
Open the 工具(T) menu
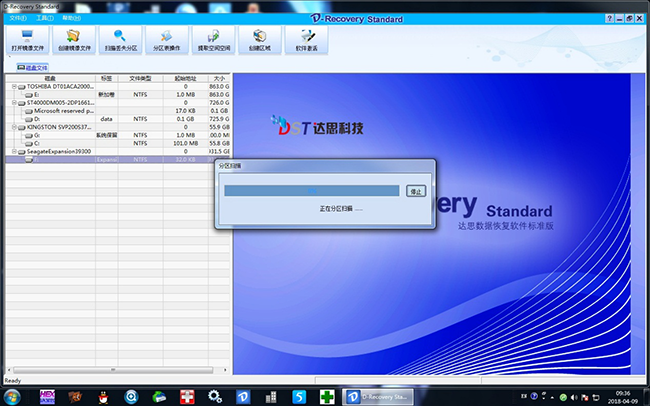click(x=45, y=18)
